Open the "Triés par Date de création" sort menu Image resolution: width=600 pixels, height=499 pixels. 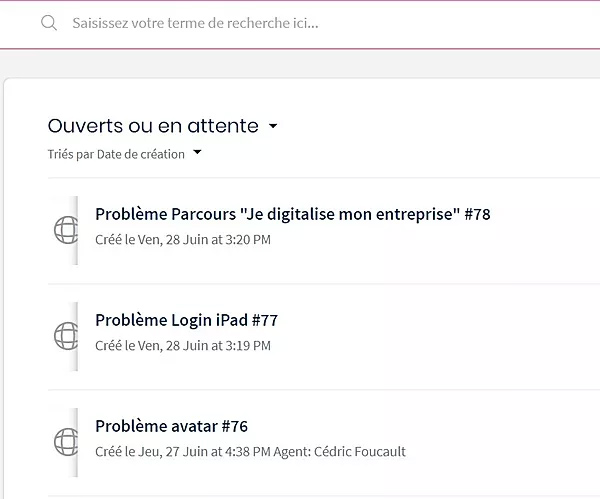tap(116, 154)
